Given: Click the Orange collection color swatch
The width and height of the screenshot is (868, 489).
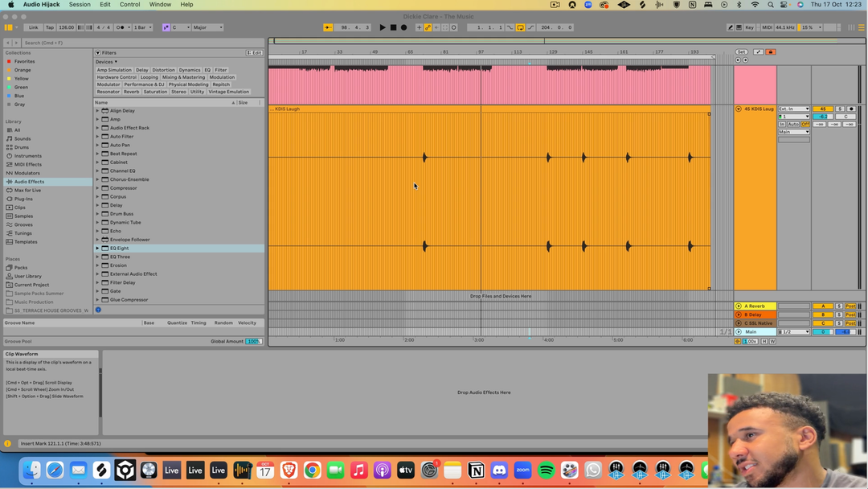Looking at the screenshot, I should 23,70.
